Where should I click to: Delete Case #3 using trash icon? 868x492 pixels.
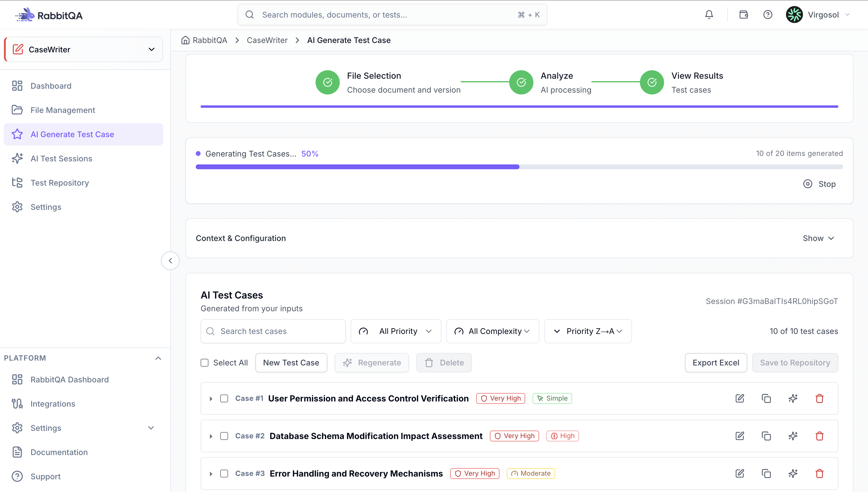(819, 474)
